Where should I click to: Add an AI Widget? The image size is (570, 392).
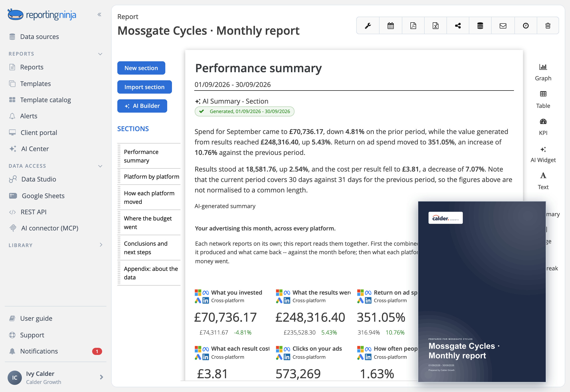pyautogui.click(x=543, y=154)
